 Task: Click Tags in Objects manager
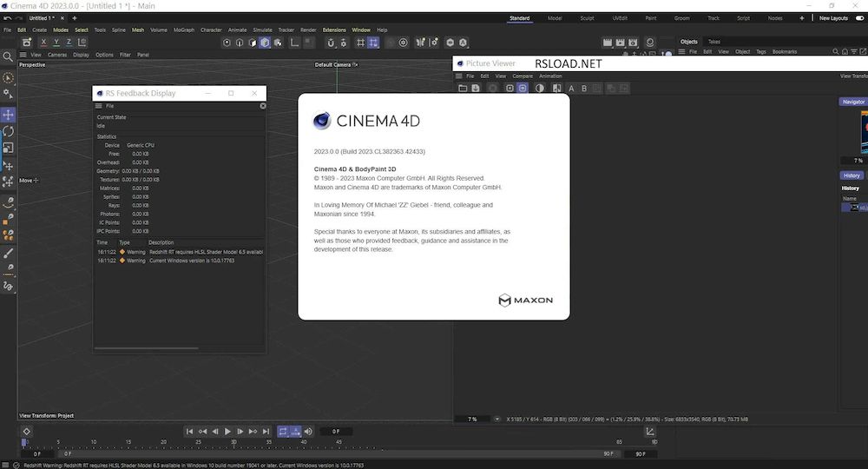coord(761,51)
